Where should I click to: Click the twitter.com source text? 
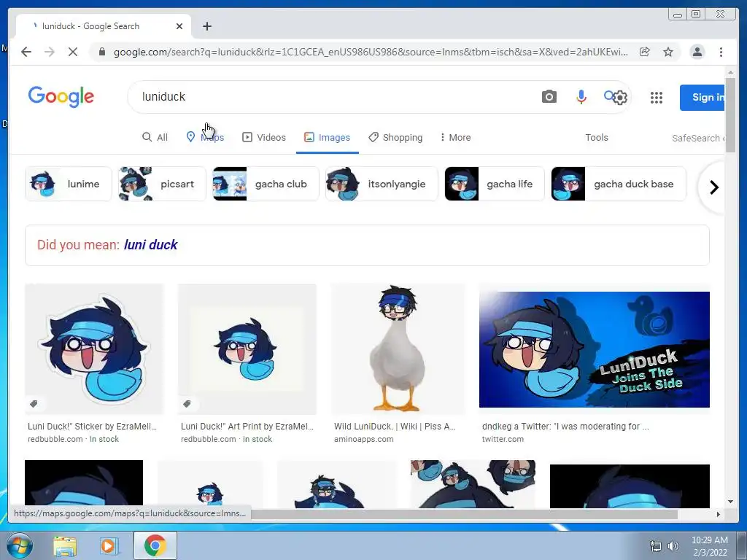pyautogui.click(x=503, y=439)
